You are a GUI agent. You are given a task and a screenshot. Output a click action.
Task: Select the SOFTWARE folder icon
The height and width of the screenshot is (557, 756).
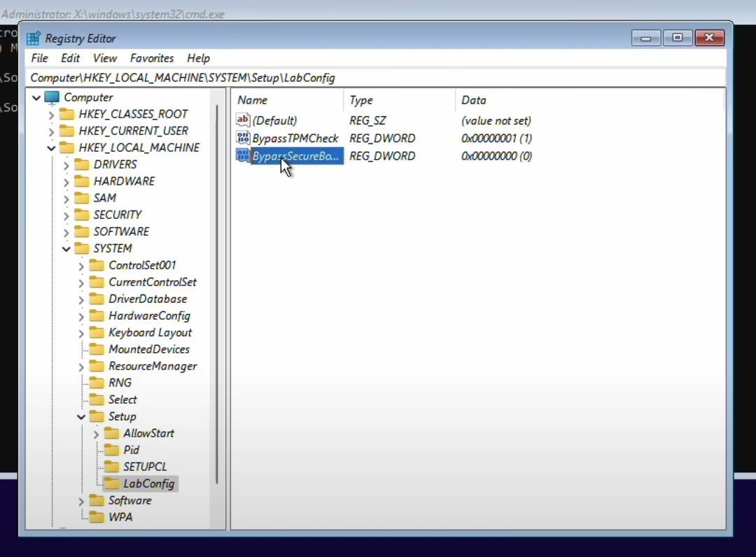[x=81, y=232]
